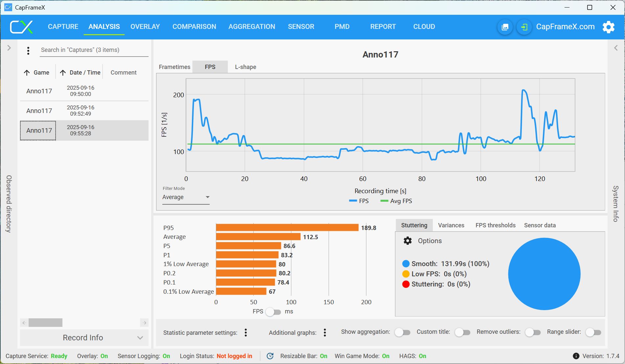Click the Stuttering red legend dot
625x364 pixels.
pyautogui.click(x=406, y=284)
